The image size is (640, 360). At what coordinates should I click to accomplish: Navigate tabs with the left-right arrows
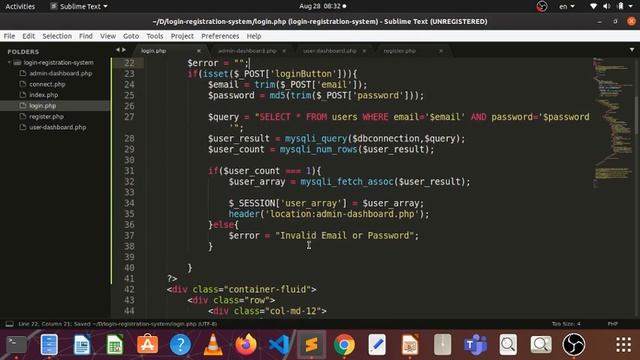(120, 50)
